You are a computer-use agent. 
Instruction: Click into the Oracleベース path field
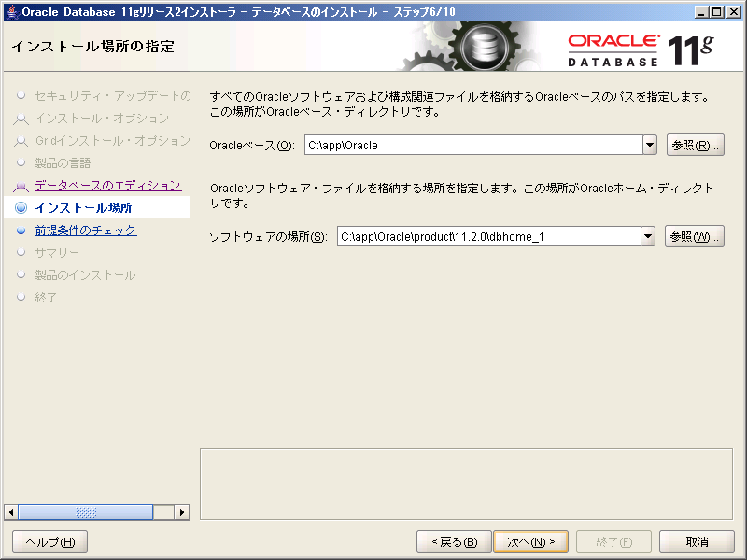472,146
